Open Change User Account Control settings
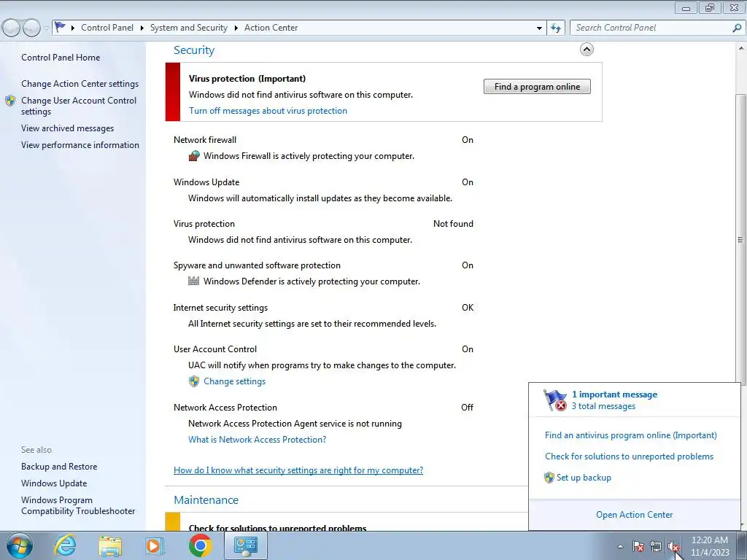This screenshot has width=747, height=560. [79, 106]
